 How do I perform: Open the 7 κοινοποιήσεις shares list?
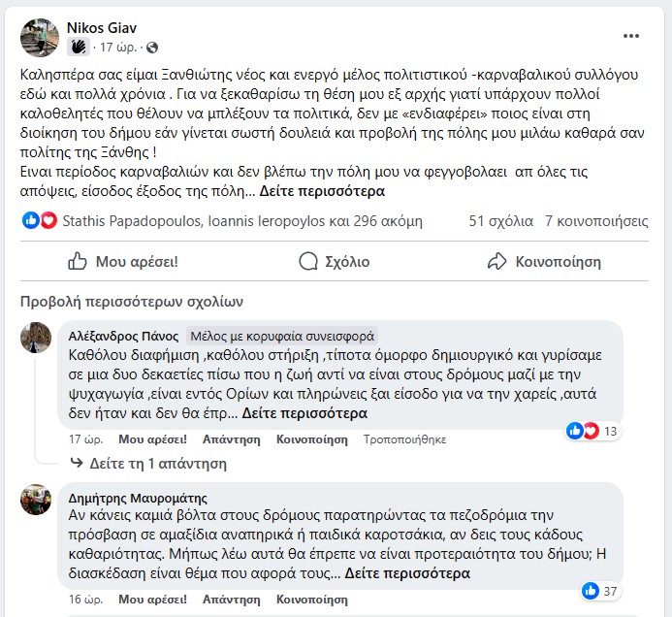pyautogui.click(x=595, y=220)
